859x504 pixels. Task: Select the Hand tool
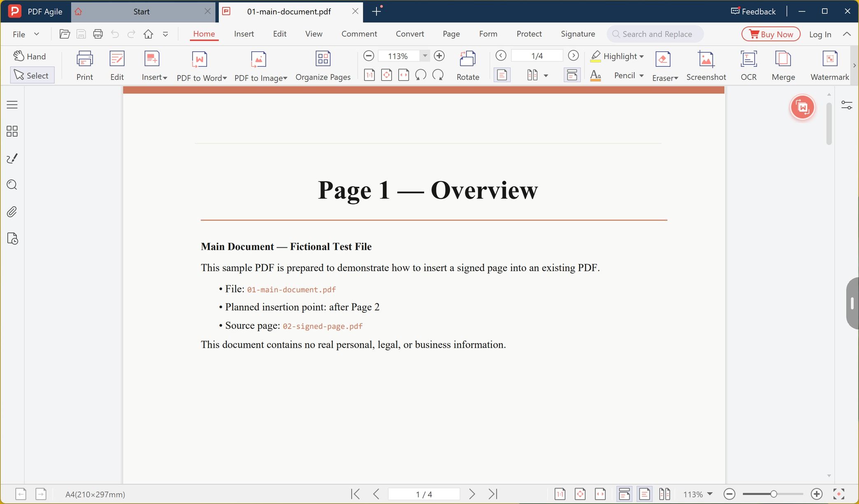(30, 56)
